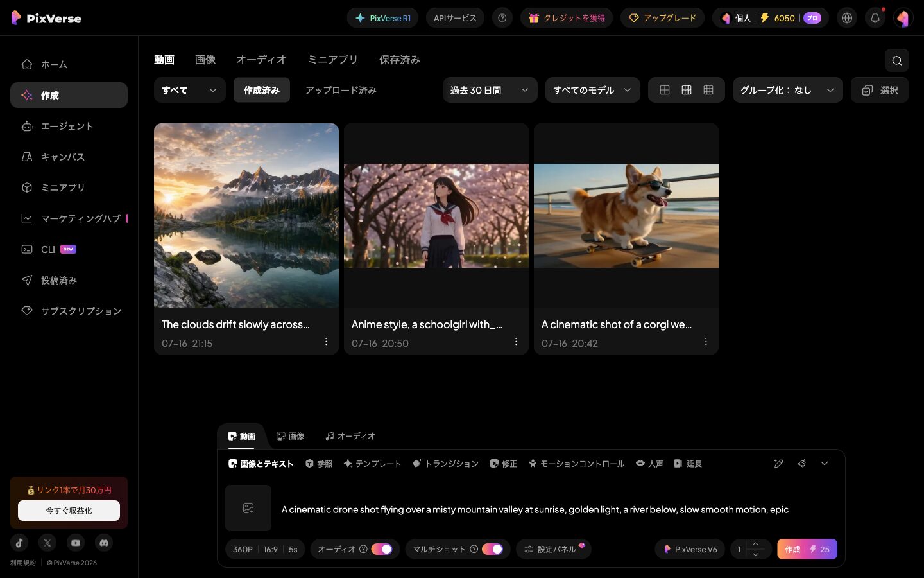The width and height of the screenshot is (924, 578).
Task: Toggle the マルチショット switch off
Action: point(492,549)
